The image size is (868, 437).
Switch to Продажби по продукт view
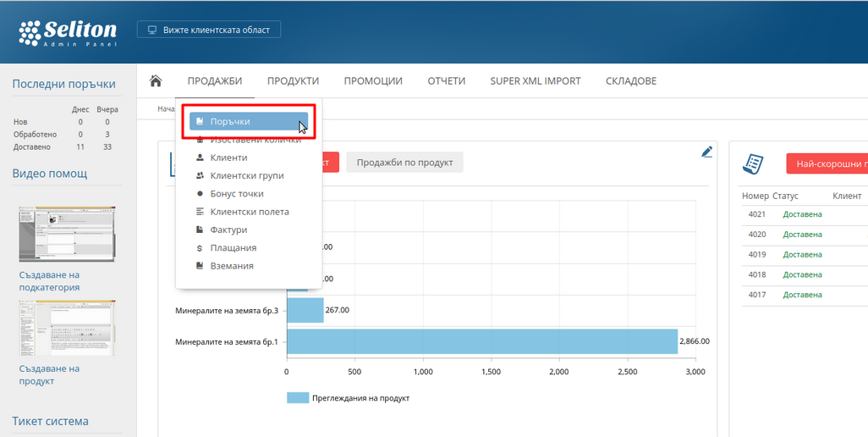pos(404,163)
